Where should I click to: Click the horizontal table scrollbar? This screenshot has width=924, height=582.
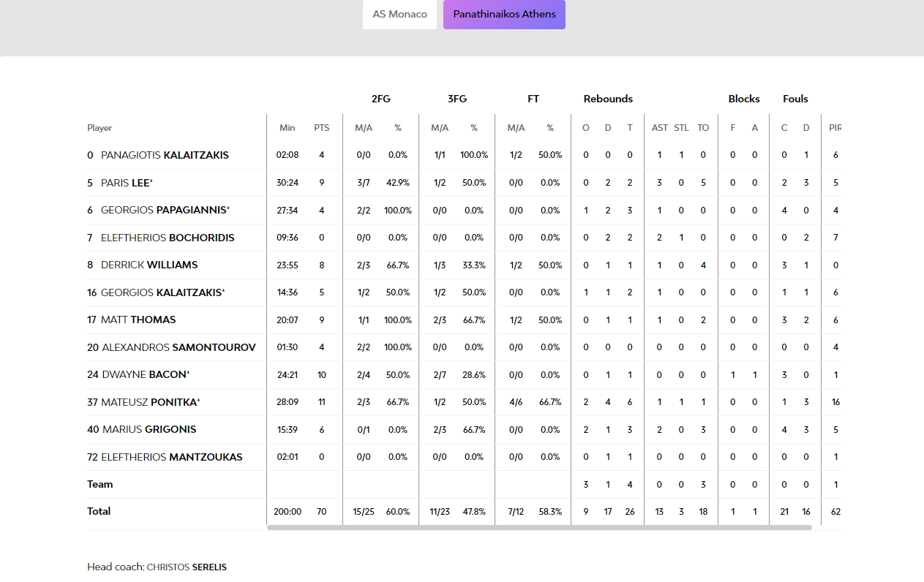[x=539, y=527]
